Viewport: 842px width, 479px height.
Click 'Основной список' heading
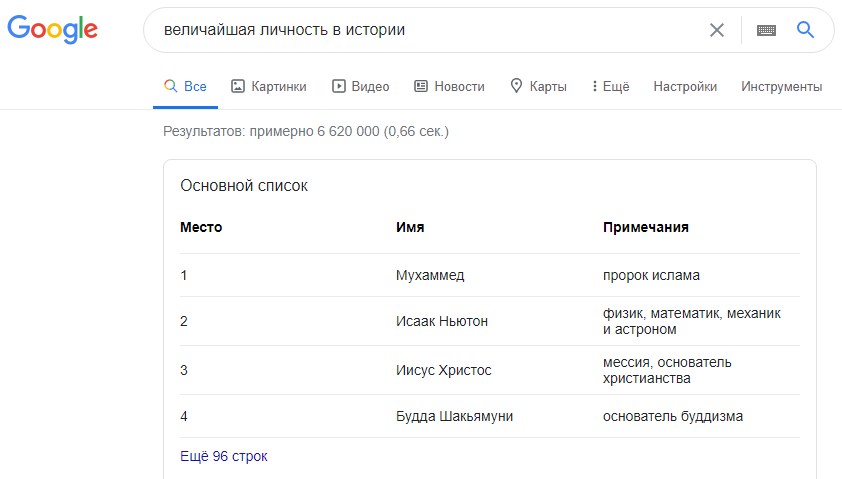[244, 186]
